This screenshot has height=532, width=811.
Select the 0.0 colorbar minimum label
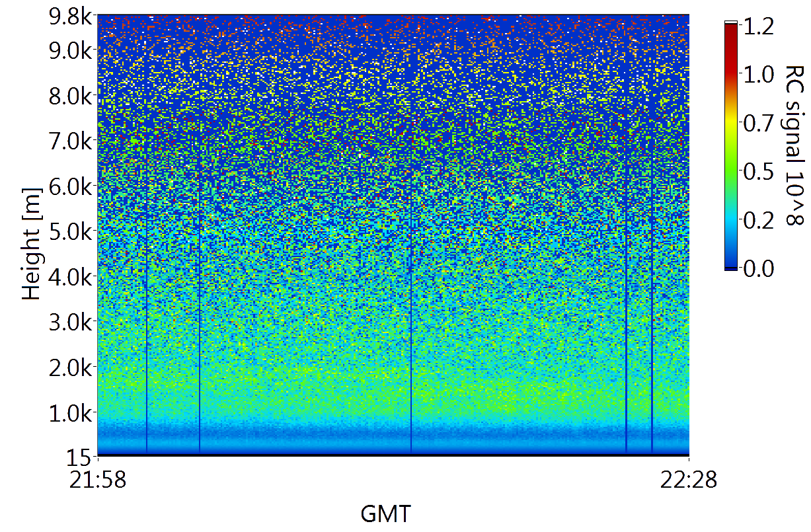pos(758,269)
